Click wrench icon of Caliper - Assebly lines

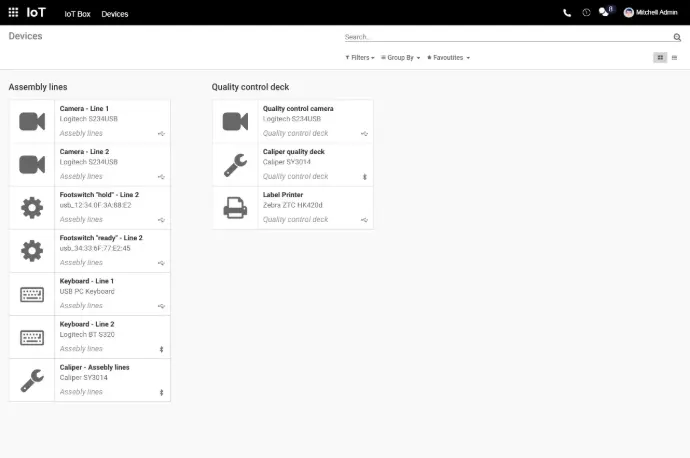point(32,381)
